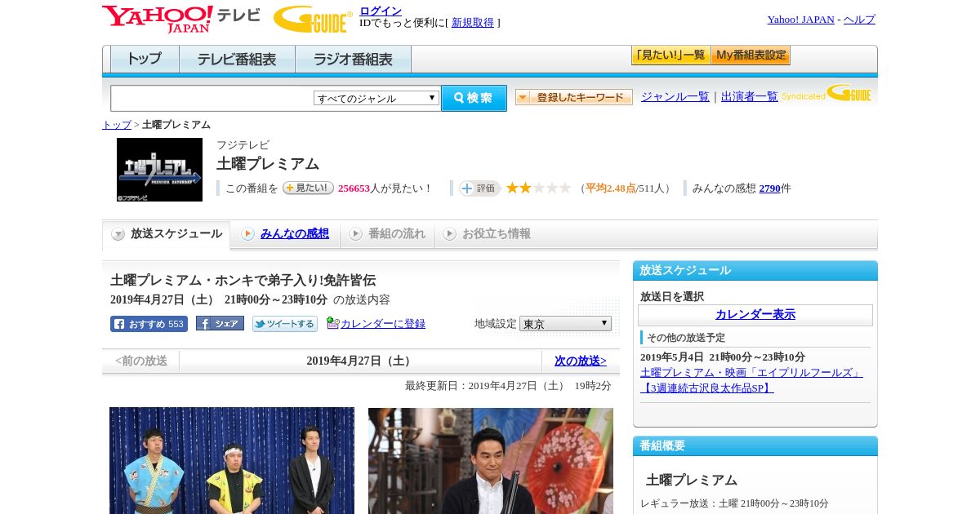The width and height of the screenshot is (980, 514).
Task: Open the 地域設定 東京 dropdown
Action: click(565, 324)
